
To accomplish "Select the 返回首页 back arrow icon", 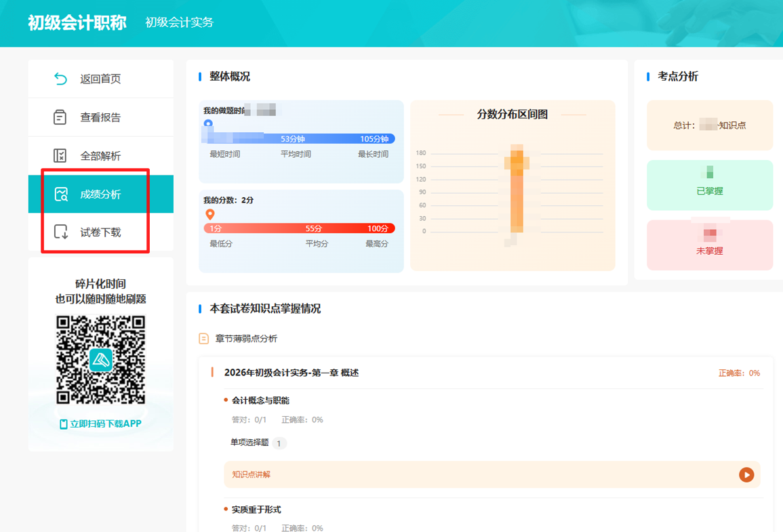I will pyautogui.click(x=61, y=78).
